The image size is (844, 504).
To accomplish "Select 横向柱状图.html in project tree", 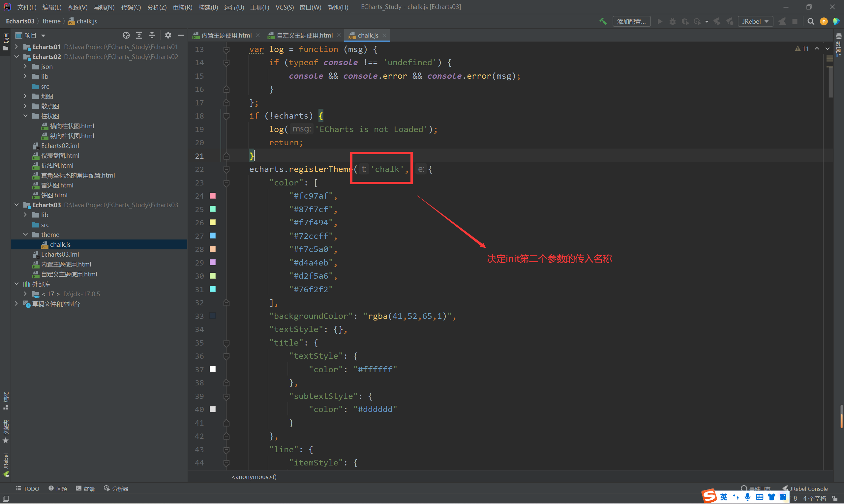I will click(72, 126).
